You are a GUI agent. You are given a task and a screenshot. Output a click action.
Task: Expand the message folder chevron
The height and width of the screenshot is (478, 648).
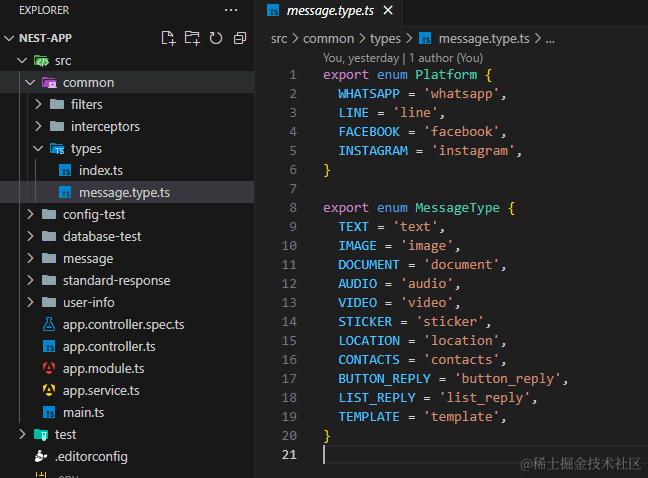point(30,258)
